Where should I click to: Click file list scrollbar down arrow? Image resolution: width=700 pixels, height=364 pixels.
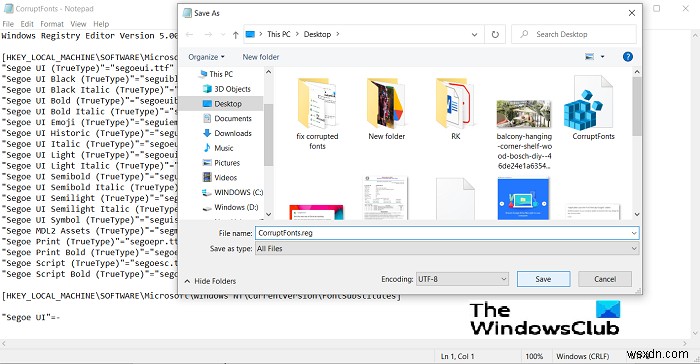pos(637,214)
